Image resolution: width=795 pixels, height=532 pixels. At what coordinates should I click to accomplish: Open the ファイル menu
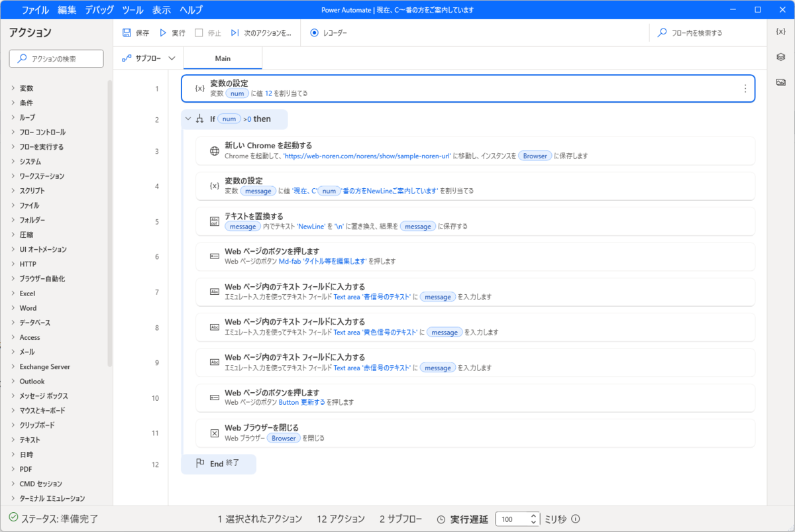(x=34, y=10)
